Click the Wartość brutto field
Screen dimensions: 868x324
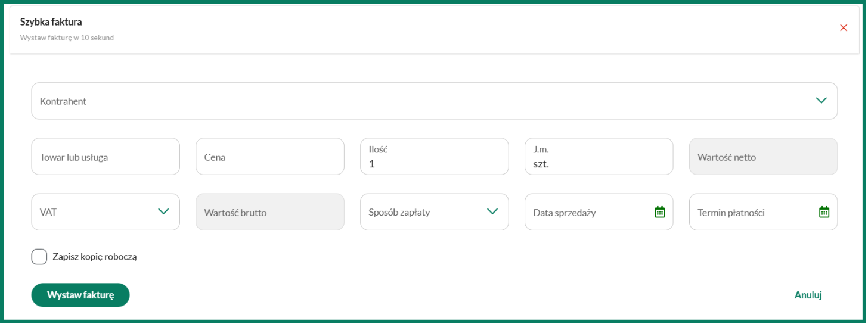(x=270, y=211)
